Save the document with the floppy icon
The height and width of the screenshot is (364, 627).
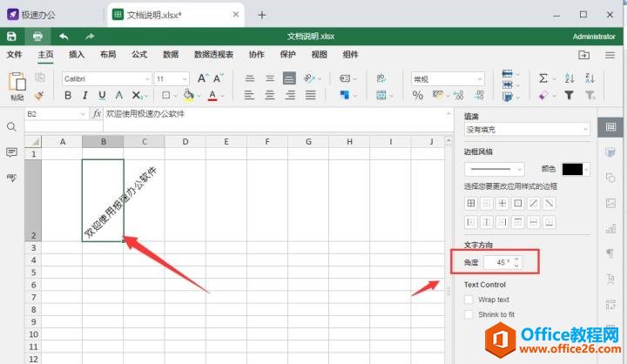pos(11,37)
